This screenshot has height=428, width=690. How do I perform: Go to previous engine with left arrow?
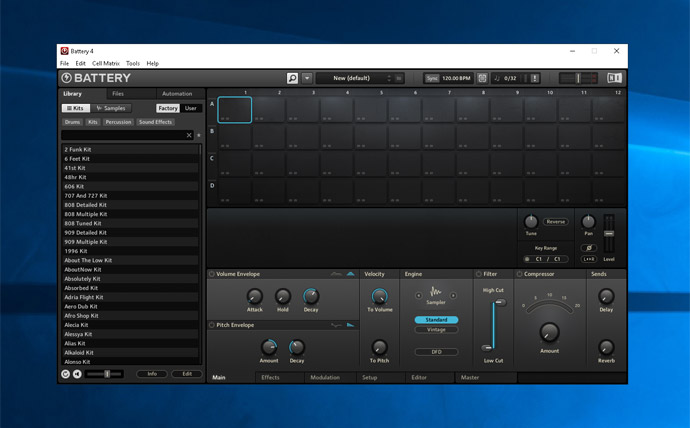coord(418,296)
